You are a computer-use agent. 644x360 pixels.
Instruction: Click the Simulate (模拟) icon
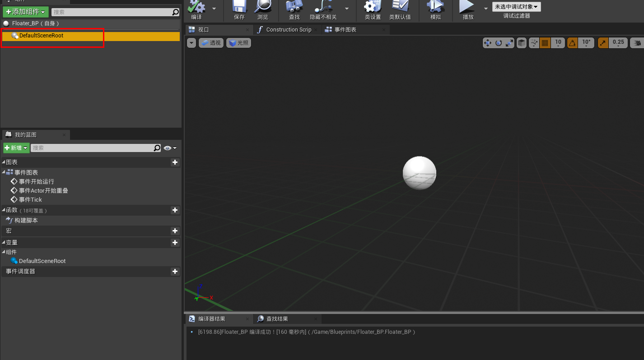coord(435,7)
